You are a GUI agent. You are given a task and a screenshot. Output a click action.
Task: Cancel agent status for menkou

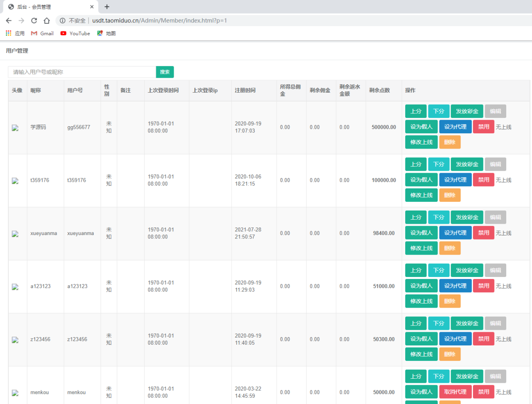[455, 392]
